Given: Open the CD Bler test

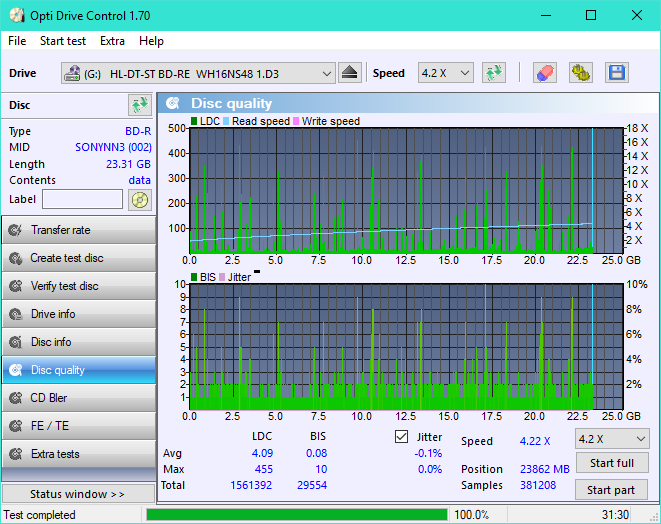Looking at the screenshot, I should [x=79, y=398].
